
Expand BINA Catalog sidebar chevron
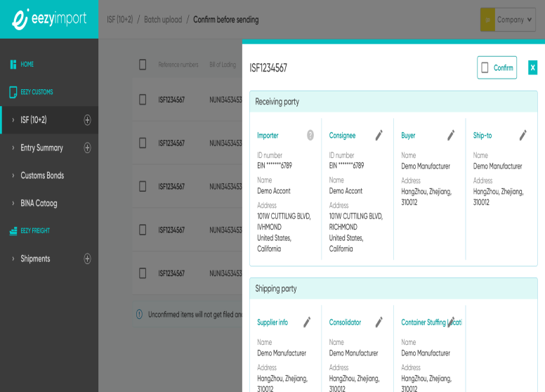point(13,203)
